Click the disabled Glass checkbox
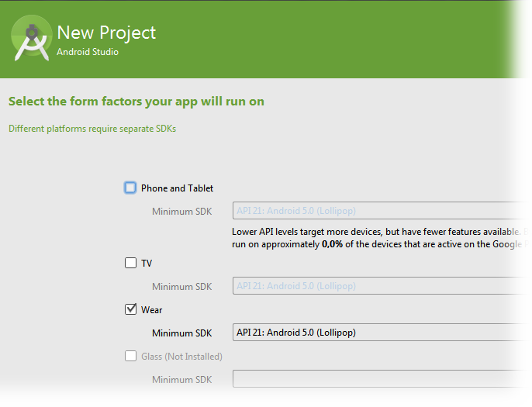532x407 pixels. 130,356
